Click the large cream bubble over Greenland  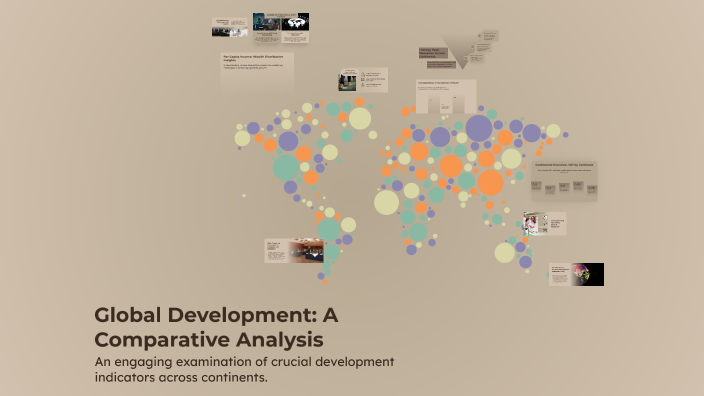(x=360, y=119)
